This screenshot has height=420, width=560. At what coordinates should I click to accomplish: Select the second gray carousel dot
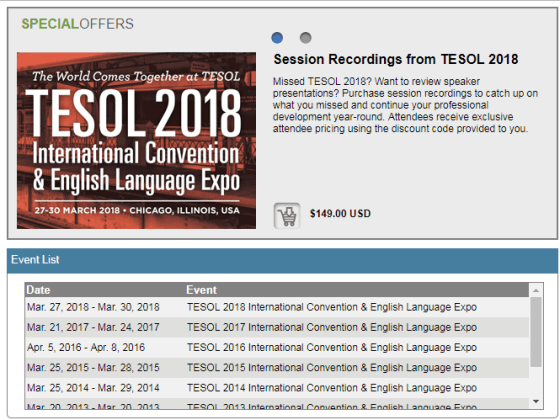coord(305,38)
